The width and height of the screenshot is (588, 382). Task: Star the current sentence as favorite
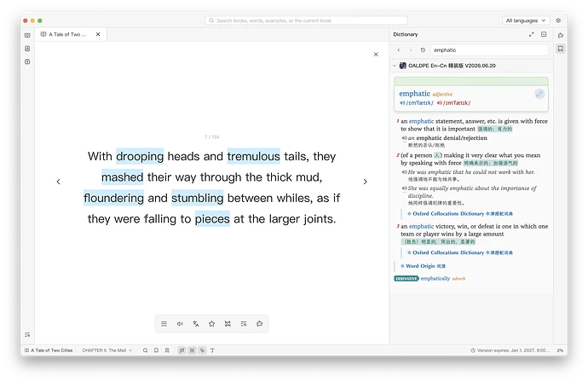tap(212, 324)
